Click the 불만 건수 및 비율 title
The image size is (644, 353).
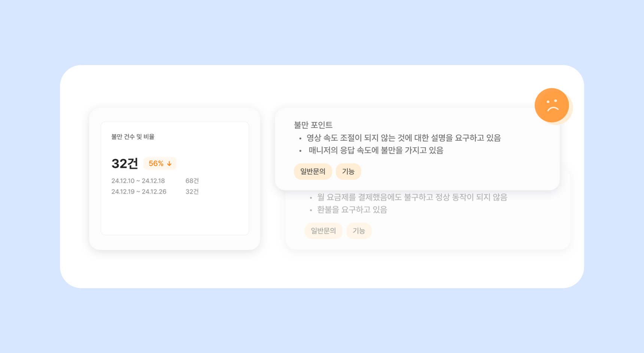pos(133,137)
